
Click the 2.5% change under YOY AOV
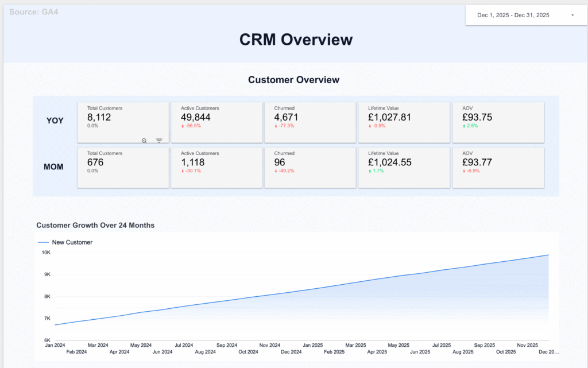tap(470, 126)
